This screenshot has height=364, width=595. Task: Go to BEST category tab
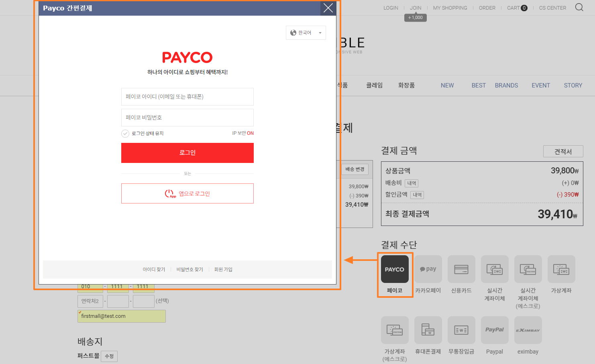[479, 85]
